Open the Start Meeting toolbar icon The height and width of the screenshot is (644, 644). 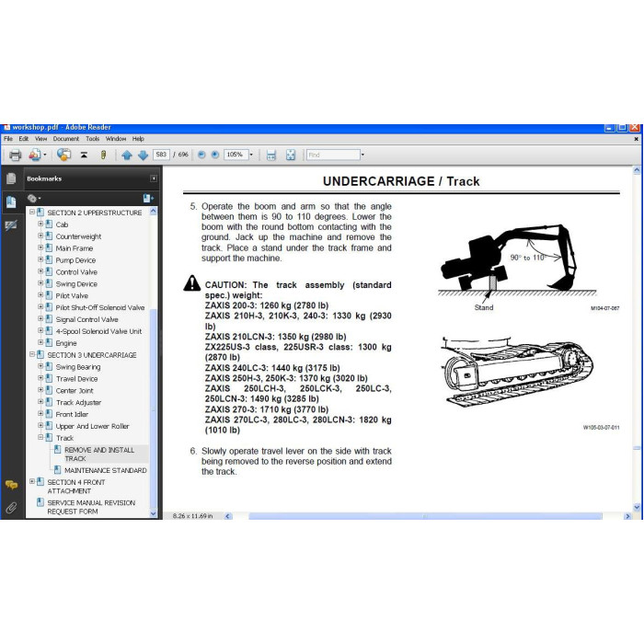click(63, 155)
